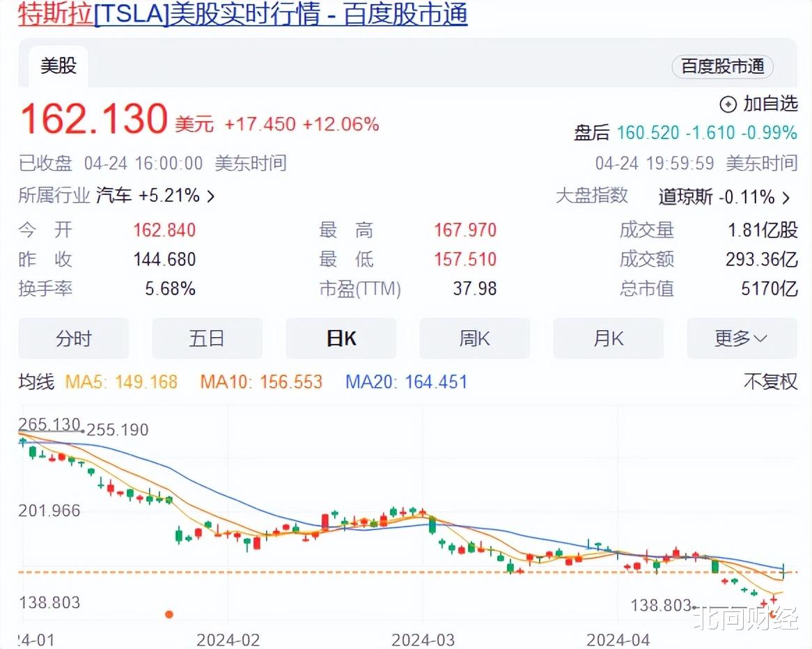
Task: Click the after-hours price 160.520
Action: pyautogui.click(x=648, y=132)
